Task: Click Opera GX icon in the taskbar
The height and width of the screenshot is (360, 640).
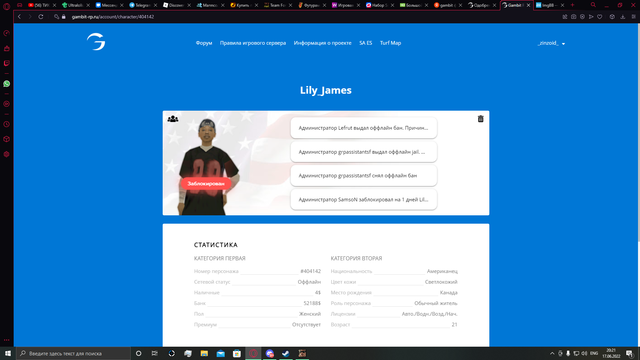Action: 253,353
